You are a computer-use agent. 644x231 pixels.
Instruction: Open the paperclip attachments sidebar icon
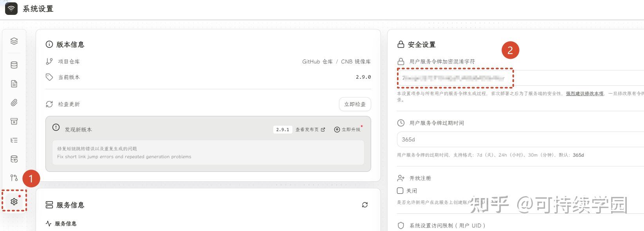(14, 103)
